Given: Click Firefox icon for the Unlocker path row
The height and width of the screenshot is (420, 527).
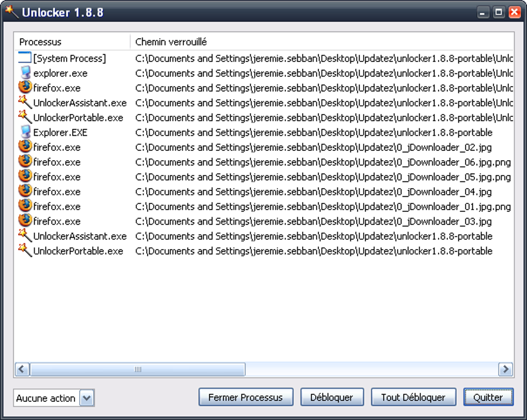Looking at the screenshot, I should (25, 87).
